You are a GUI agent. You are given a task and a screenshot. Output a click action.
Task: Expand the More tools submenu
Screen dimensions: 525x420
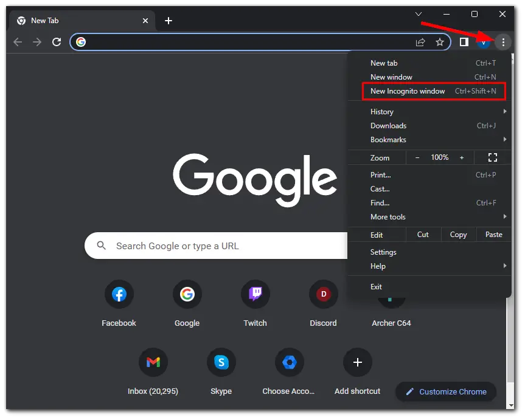click(429, 217)
